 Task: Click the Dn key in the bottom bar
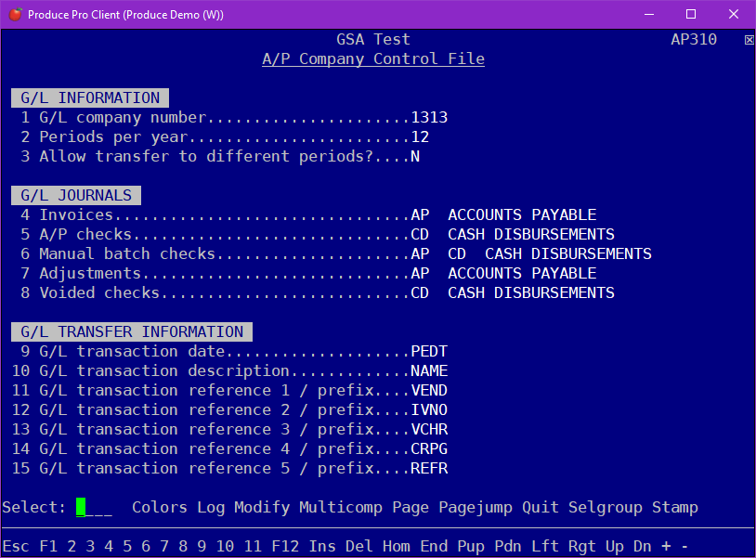(x=642, y=546)
